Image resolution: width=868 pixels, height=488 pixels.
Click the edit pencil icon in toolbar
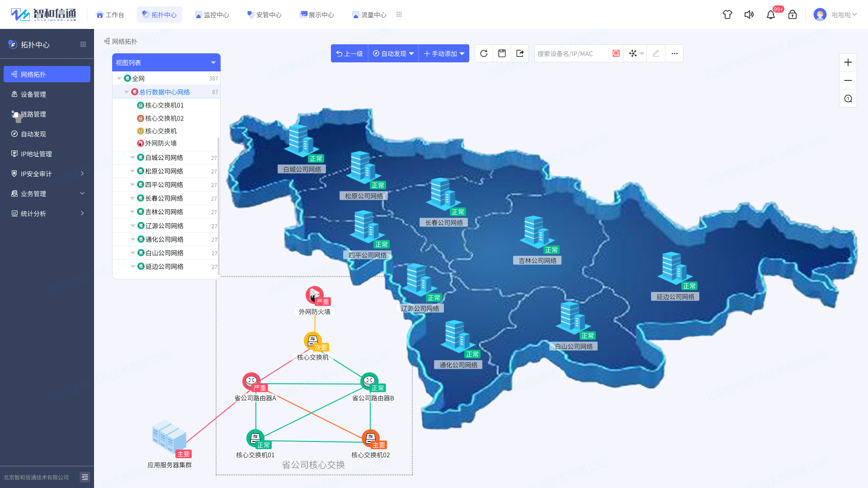[656, 53]
